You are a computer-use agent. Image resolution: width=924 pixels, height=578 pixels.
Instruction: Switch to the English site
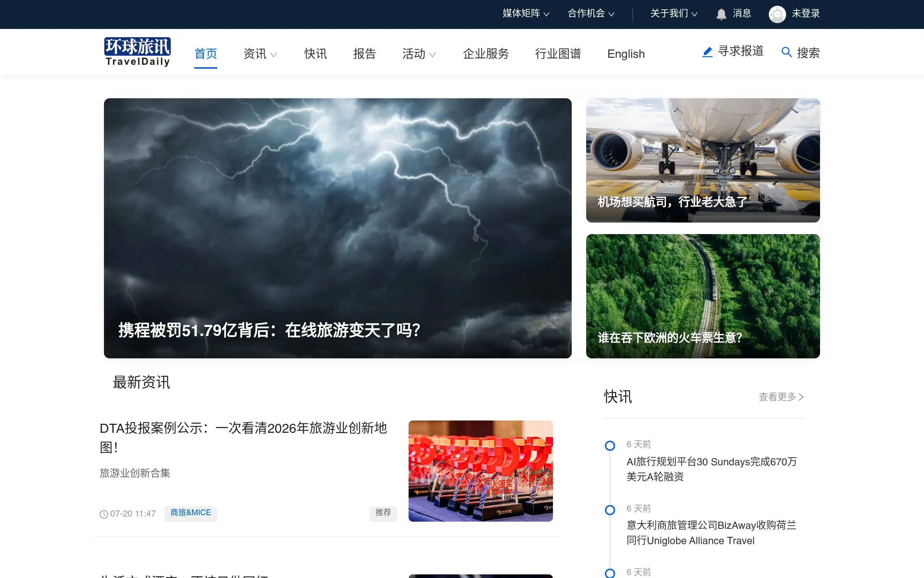(x=626, y=54)
